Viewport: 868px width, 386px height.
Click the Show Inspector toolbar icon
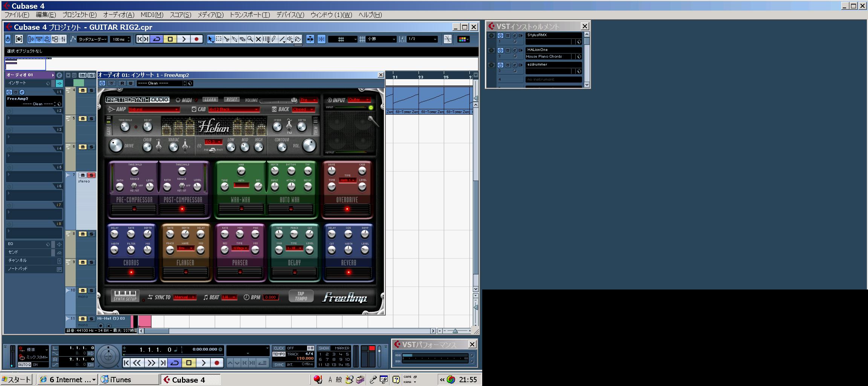(x=31, y=39)
